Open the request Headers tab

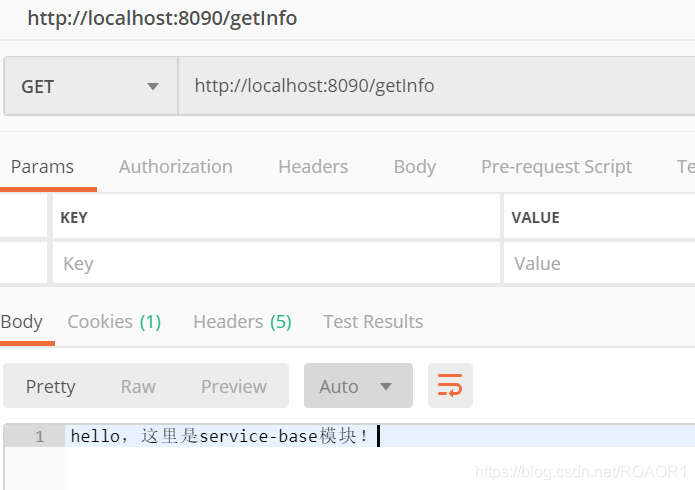(313, 167)
